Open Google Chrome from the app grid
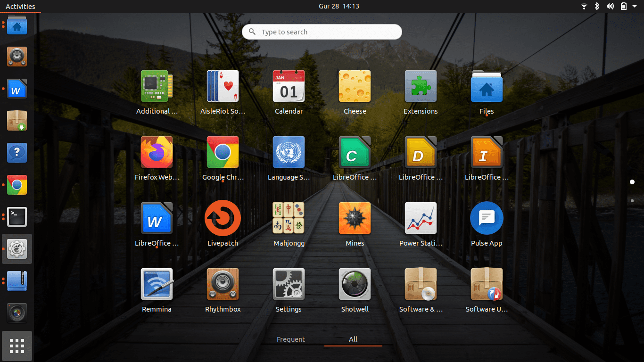 (x=223, y=158)
